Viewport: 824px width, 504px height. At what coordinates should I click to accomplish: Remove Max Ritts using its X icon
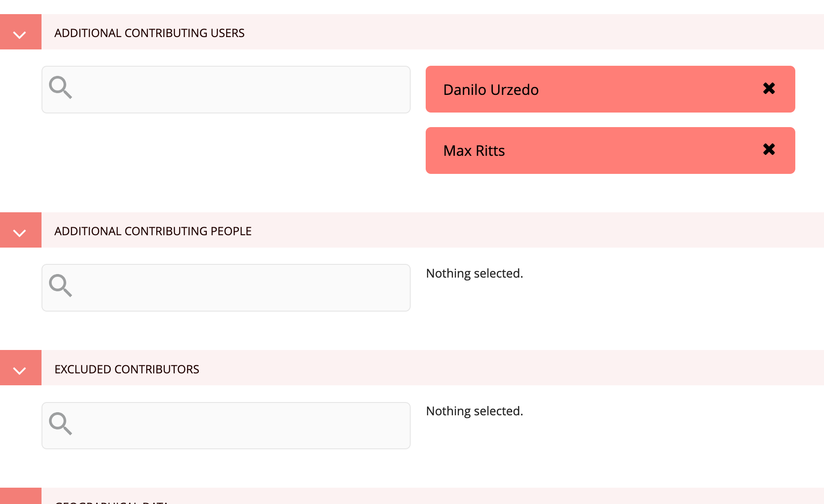click(769, 150)
